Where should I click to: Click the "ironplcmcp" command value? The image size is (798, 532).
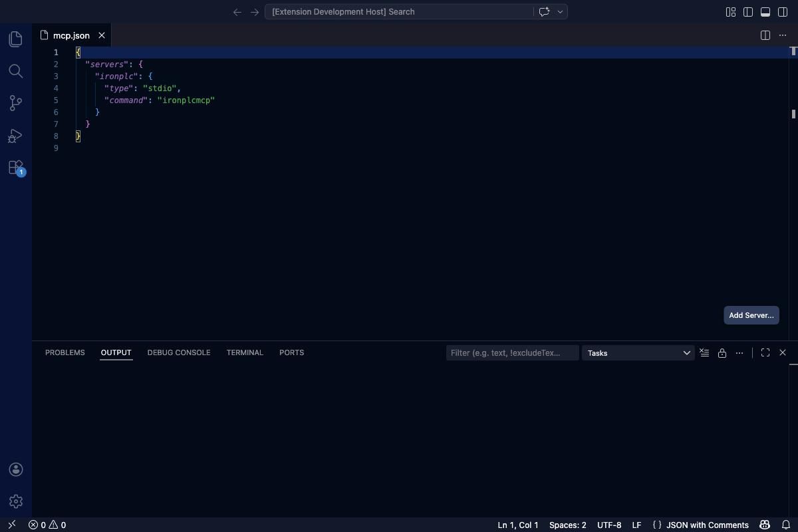[186, 100]
